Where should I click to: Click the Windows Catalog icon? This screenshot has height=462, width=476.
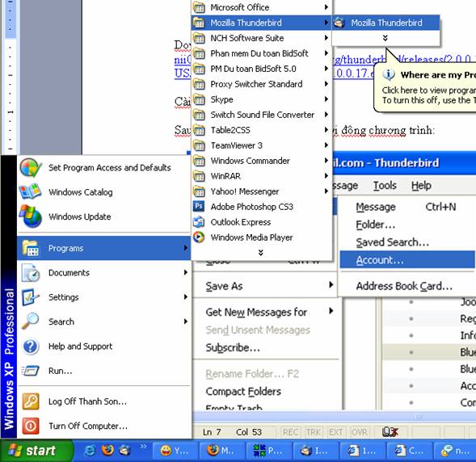(30, 191)
